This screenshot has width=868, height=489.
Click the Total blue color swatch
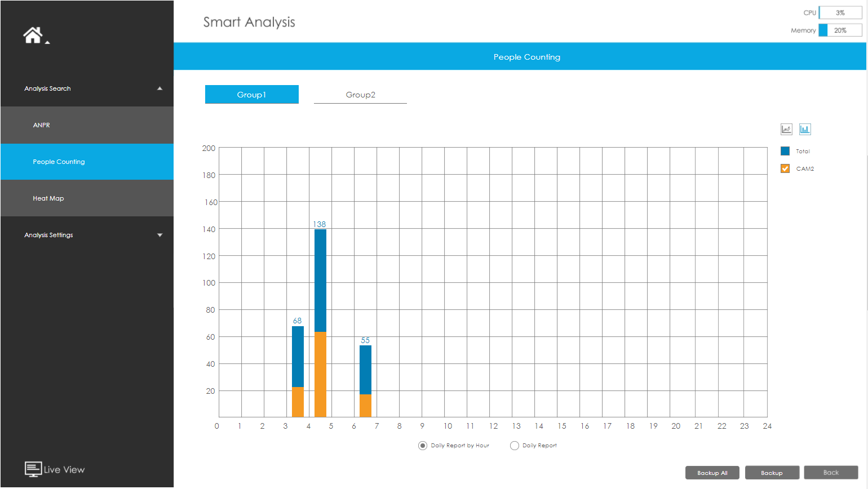click(x=785, y=151)
